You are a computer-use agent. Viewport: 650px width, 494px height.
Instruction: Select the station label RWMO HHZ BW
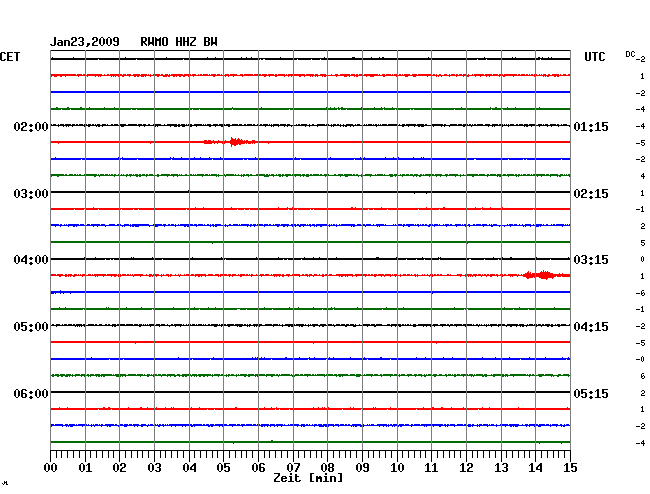[x=179, y=42]
